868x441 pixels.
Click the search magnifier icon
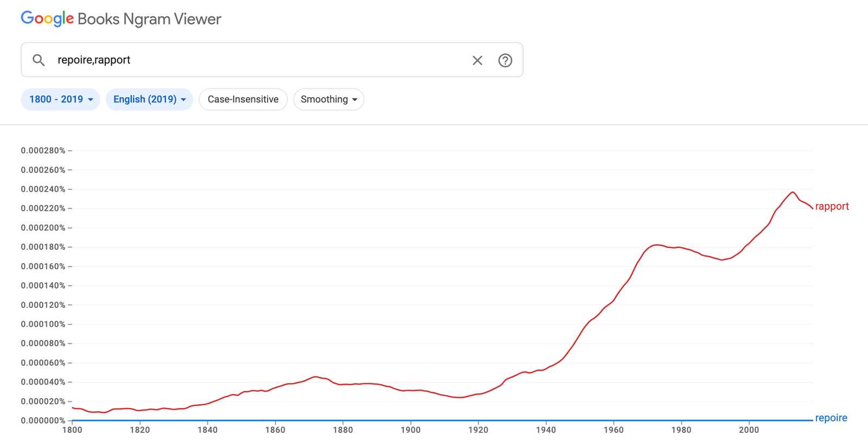coord(39,60)
